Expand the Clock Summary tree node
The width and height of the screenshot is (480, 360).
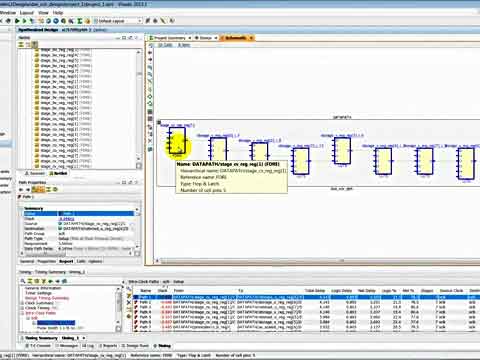tap(23, 303)
